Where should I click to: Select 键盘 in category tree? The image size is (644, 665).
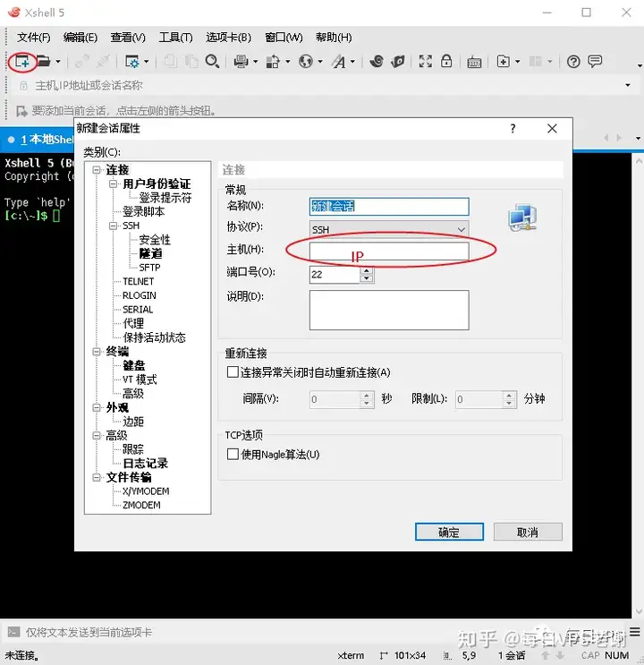(x=134, y=365)
